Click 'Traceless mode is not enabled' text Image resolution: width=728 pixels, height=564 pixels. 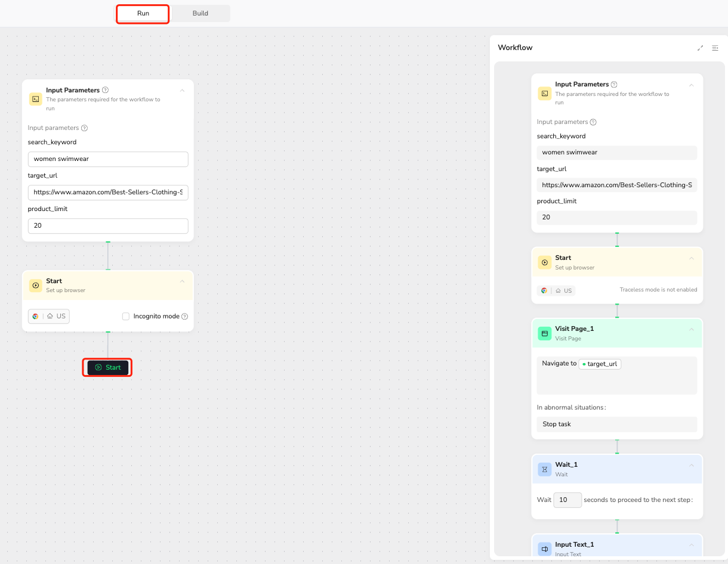click(658, 290)
